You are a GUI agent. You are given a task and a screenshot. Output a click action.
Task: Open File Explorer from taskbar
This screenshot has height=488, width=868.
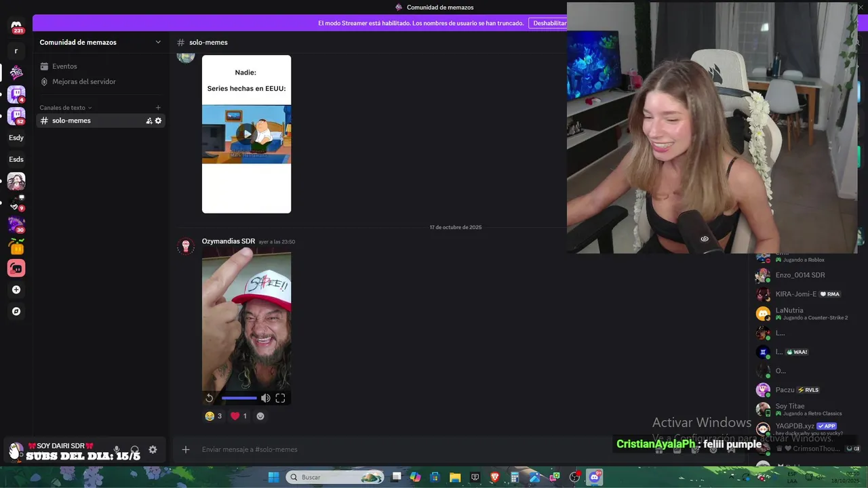tap(455, 477)
